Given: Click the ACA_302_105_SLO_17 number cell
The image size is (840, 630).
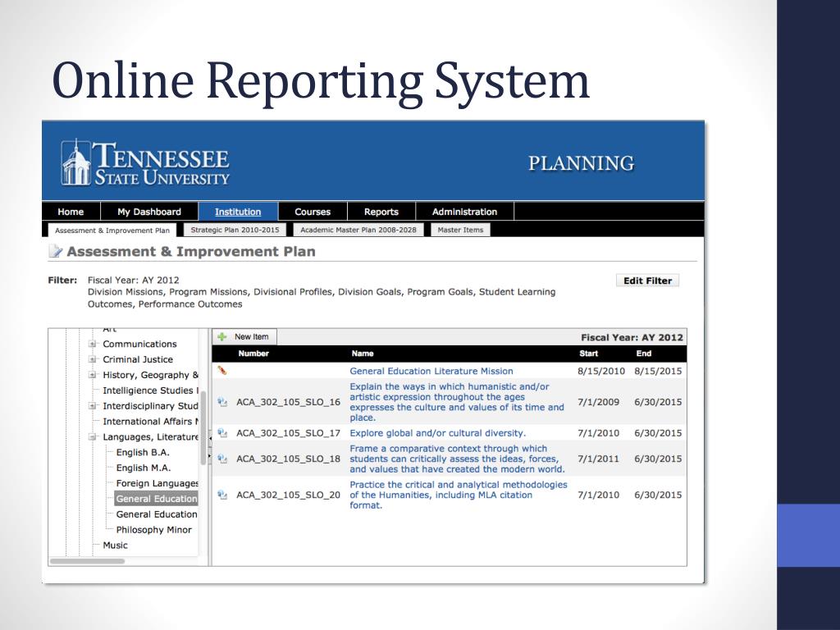Looking at the screenshot, I should 288,433.
